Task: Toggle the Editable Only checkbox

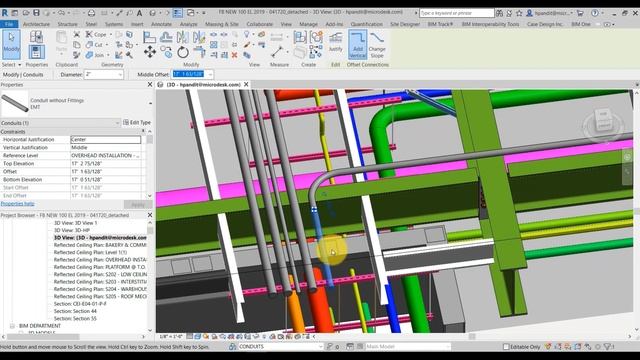Action: pyautogui.click(x=506, y=347)
